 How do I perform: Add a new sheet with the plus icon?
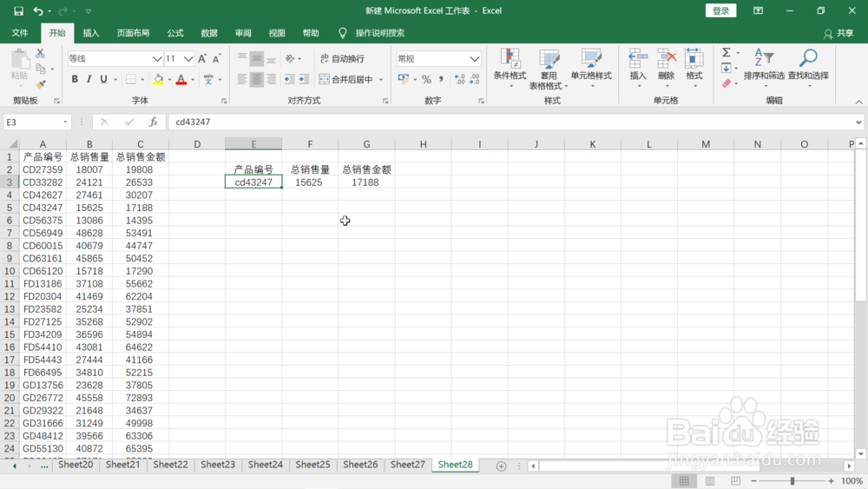pyautogui.click(x=501, y=466)
